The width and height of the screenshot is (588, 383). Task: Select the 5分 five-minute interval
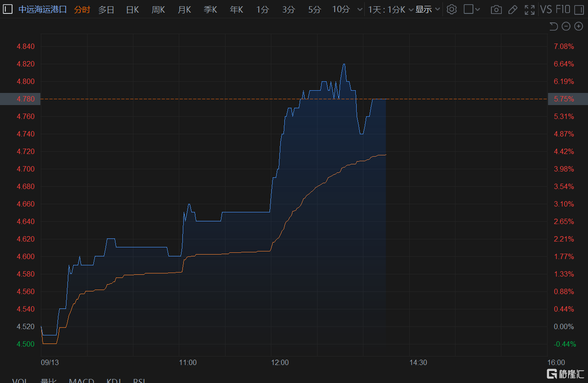[x=314, y=9]
